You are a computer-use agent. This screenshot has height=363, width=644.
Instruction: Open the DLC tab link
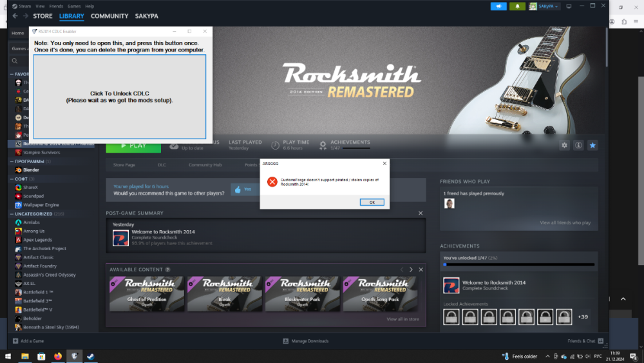click(x=162, y=165)
